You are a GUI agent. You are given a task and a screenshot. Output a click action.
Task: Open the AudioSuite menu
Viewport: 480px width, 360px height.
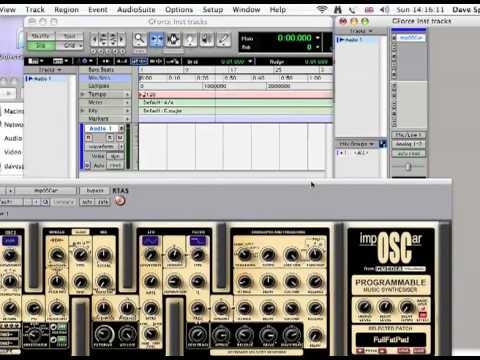[x=136, y=10]
